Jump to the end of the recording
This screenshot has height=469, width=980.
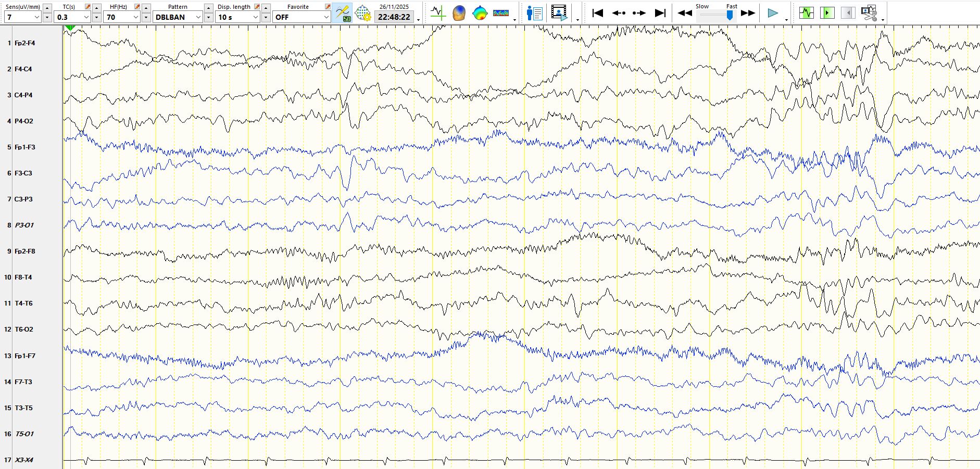660,12
